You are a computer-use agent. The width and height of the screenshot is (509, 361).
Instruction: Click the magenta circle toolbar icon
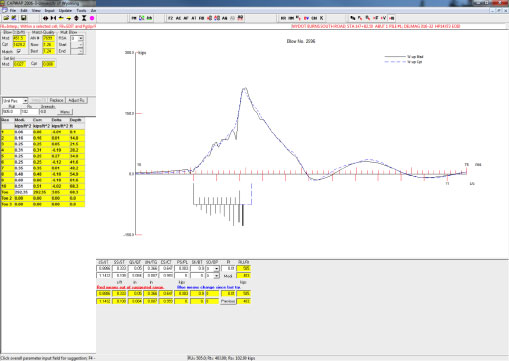[92, 18]
